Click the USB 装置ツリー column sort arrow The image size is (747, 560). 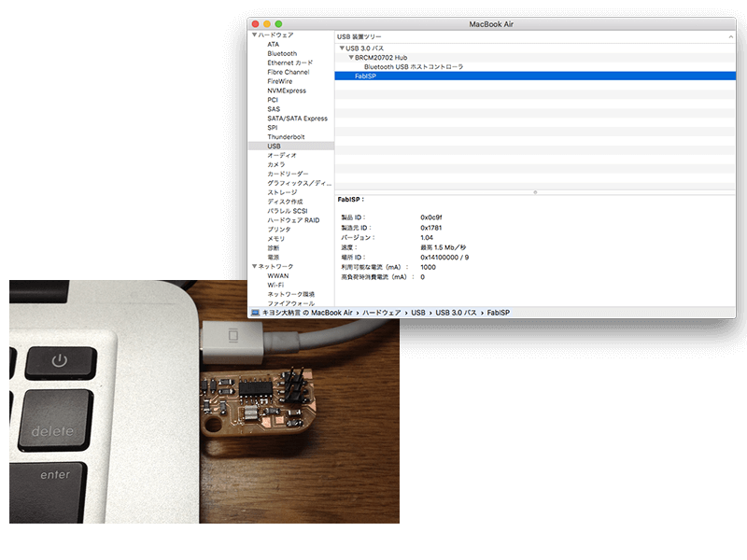730,36
